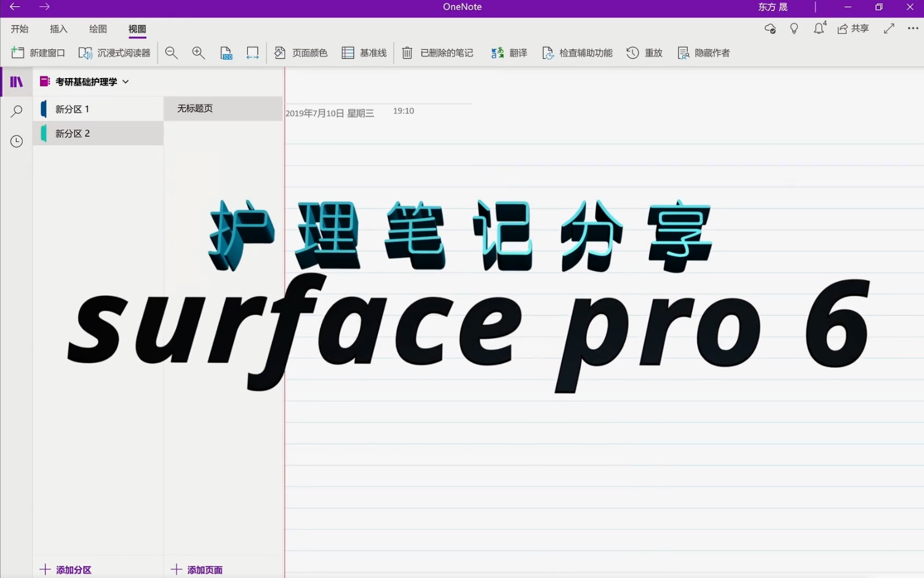This screenshot has height=578, width=924.
Task: Click 添加页面 to add a page
Action: pyautogui.click(x=197, y=569)
